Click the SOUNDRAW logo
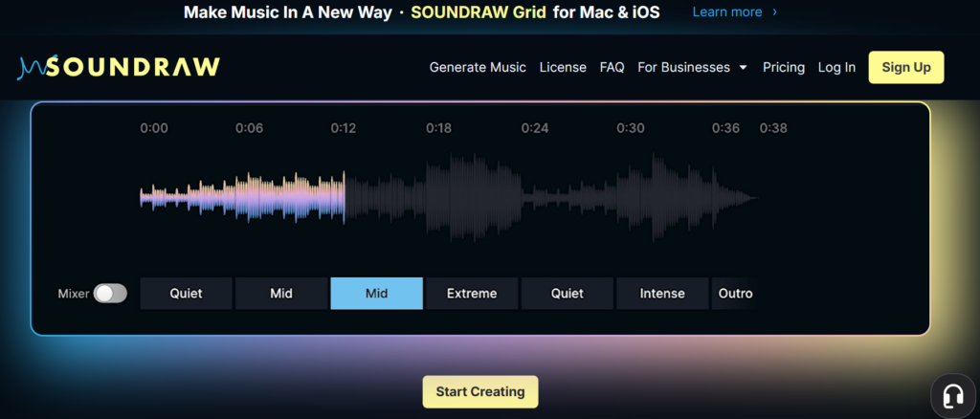This screenshot has height=419, width=980. coord(118,67)
